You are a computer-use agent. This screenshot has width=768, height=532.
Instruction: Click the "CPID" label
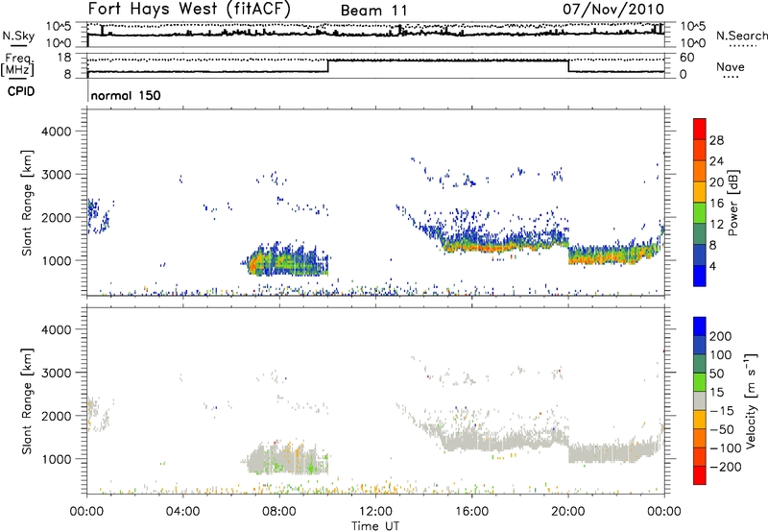(x=21, y=91)
